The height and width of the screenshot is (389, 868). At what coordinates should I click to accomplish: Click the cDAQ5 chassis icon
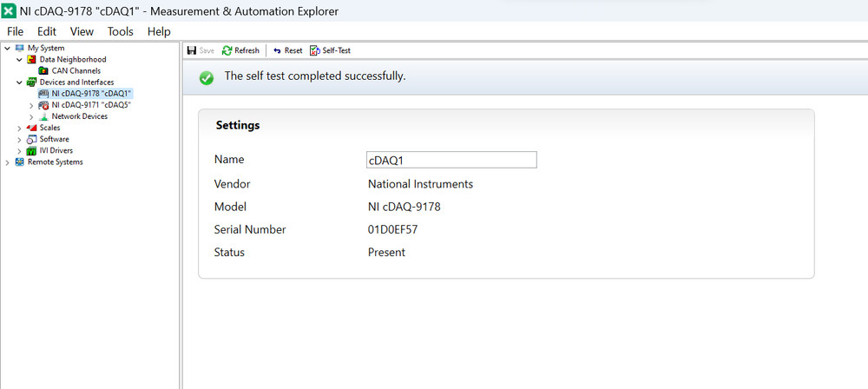tap(43, 105)
